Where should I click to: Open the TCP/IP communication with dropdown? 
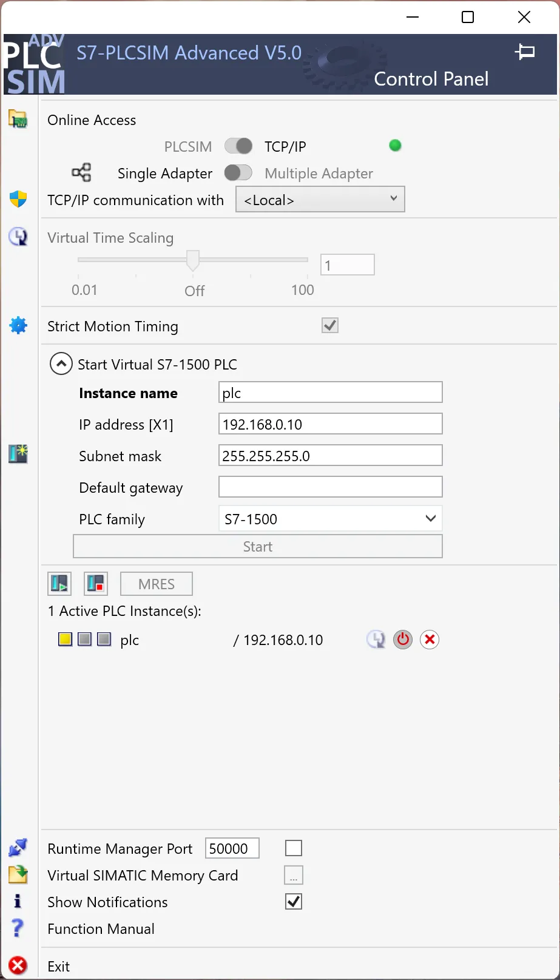pos(320,200)
